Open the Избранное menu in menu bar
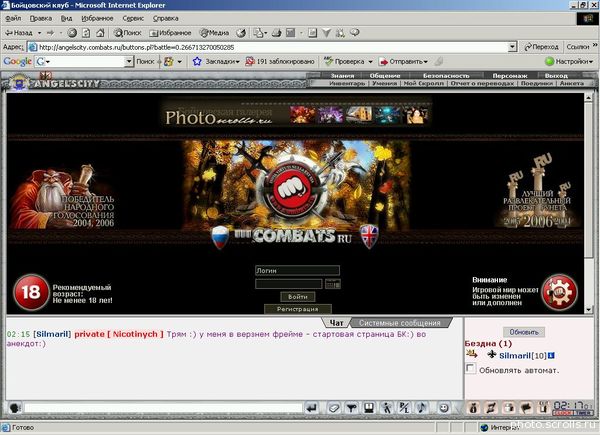The height and width of the screenshot is (435, 600). pyautogui.click(x=97, y=18)
